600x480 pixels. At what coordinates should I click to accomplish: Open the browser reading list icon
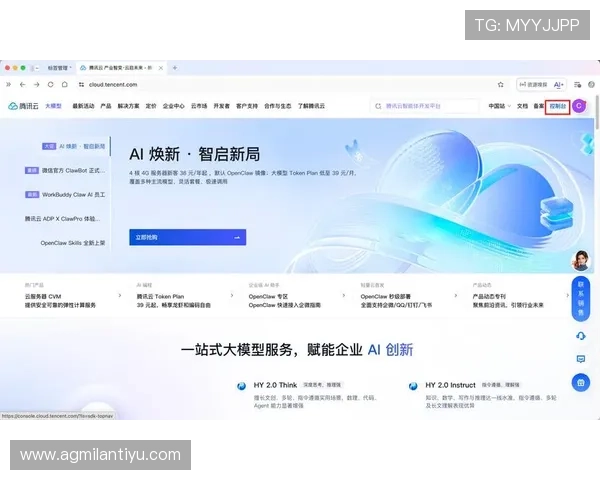[577, 85]
